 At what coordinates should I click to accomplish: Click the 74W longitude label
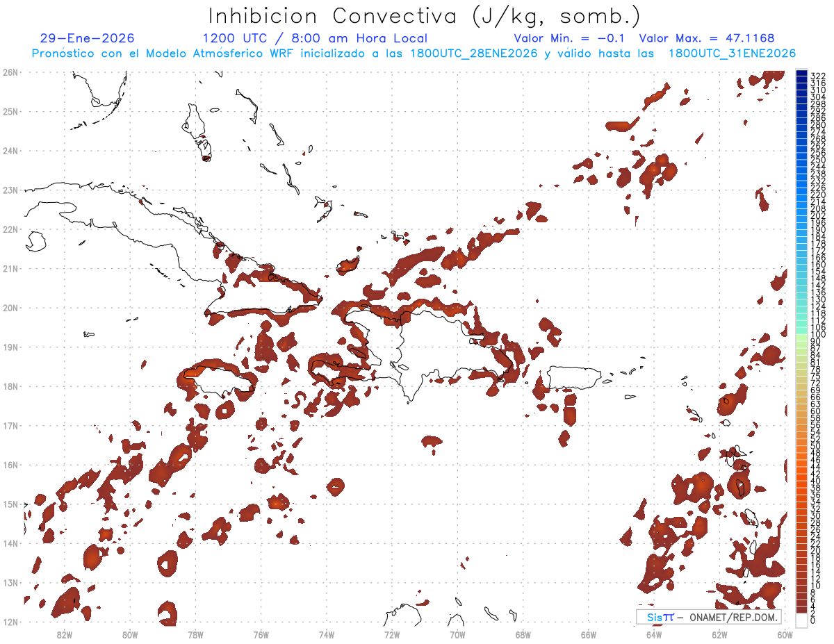click(327, 634)
